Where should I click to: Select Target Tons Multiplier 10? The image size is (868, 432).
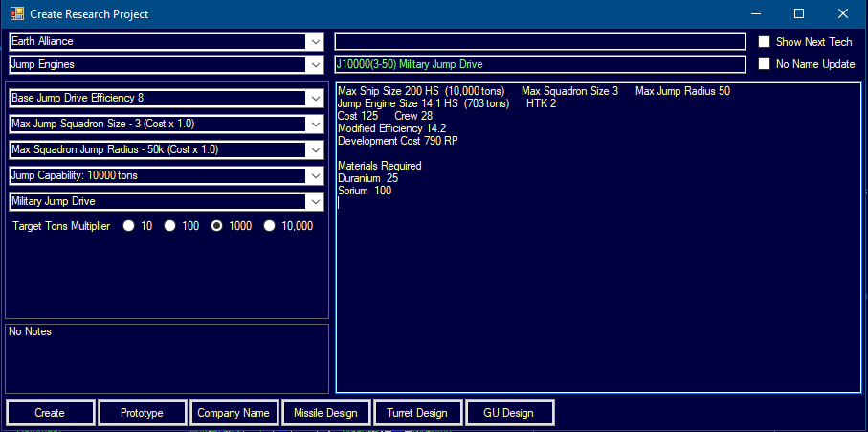129,226
